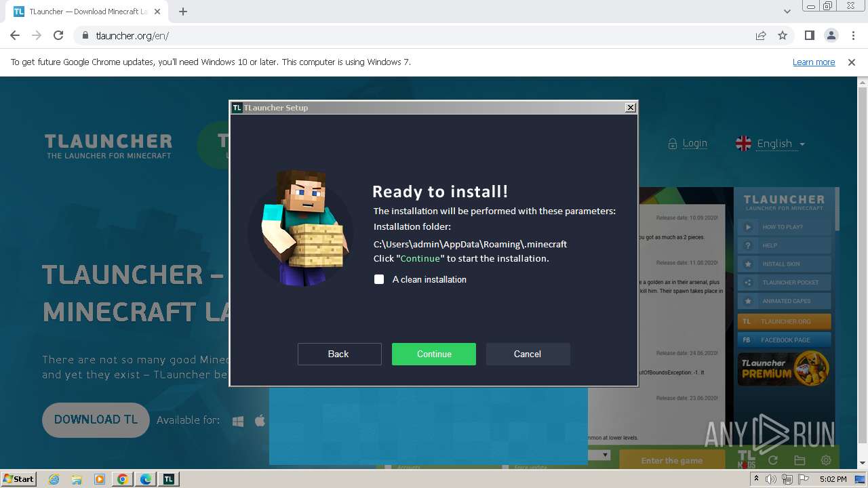
Task: Click the DOWNLOAD TL button
Action: 96,420
